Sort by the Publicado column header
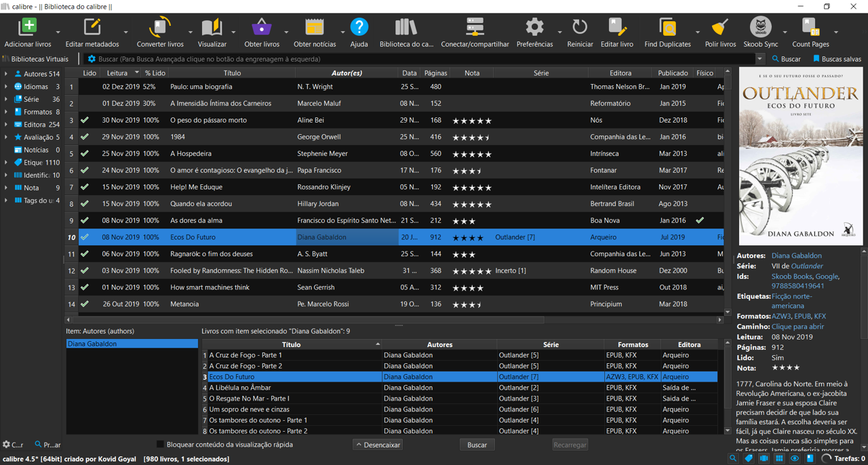868x465 pixels. click(x=673, y=73)
